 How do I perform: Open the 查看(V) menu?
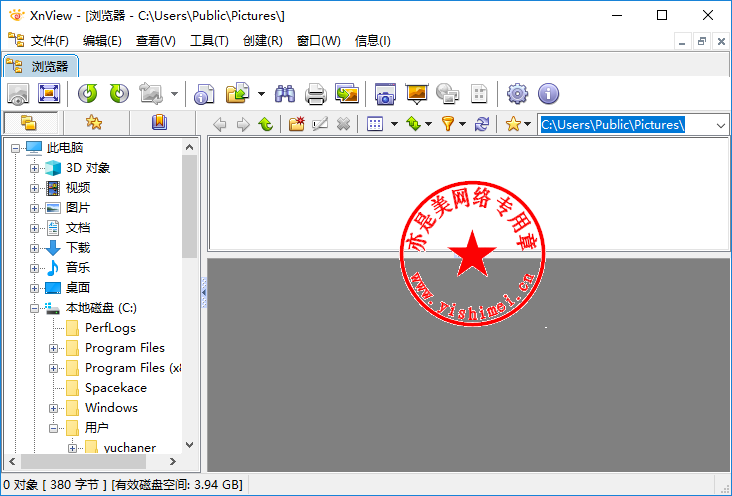pyautogui.click(x=155, y=41)
